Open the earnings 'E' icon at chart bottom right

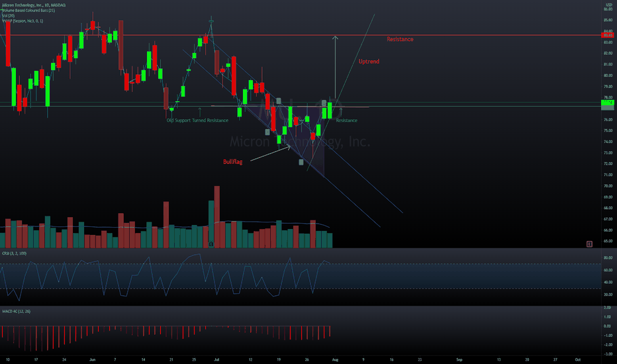click(x=589, y=244)
